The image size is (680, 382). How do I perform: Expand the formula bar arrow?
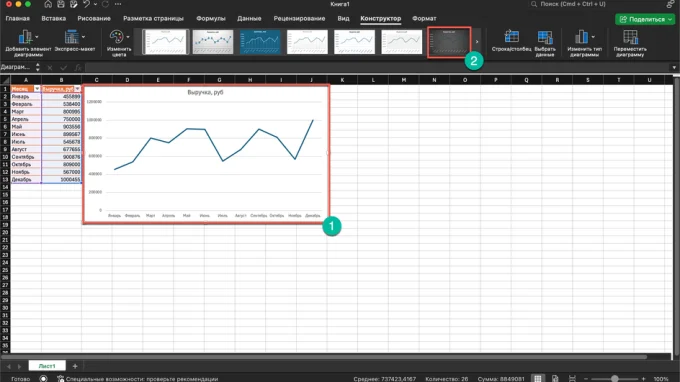pyautogui.click(x=674, y=68)
